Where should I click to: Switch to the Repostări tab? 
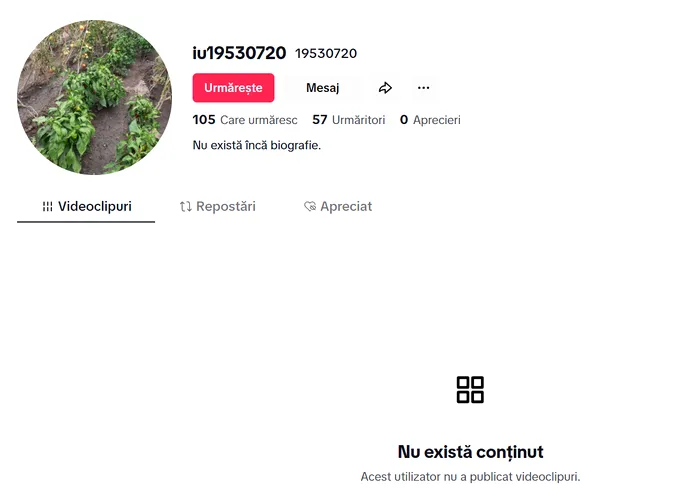click(217, 206)
